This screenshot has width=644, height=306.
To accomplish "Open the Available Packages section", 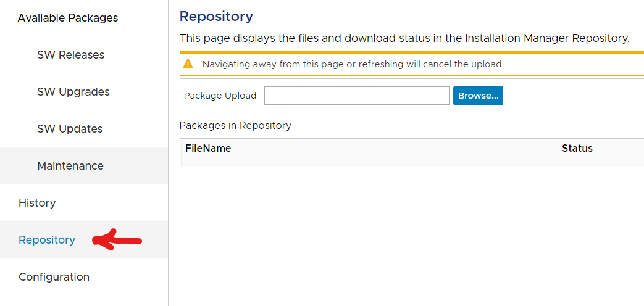I will [68, 18].
